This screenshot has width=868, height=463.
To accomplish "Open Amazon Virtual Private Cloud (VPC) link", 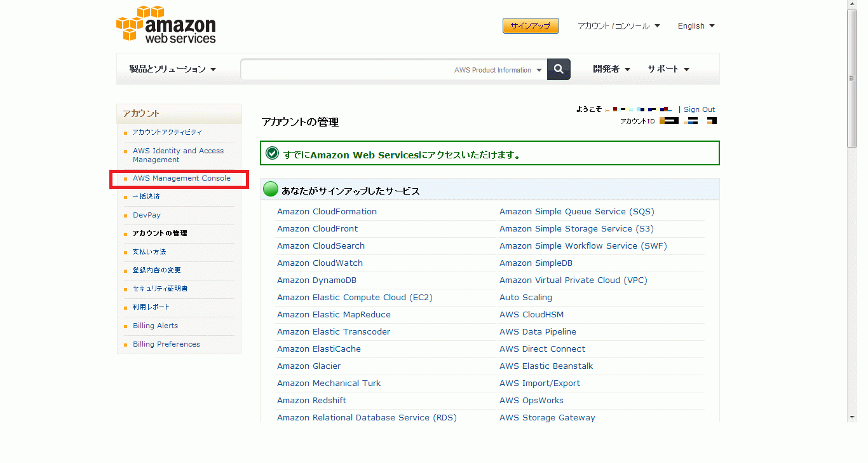I will [x=574, y=280].
